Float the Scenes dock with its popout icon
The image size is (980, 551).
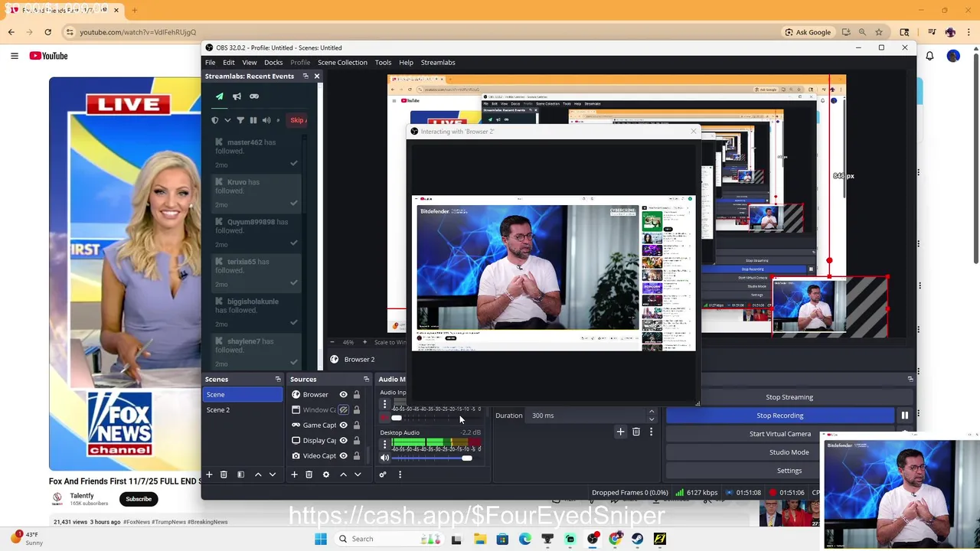(x=278, y=379)
